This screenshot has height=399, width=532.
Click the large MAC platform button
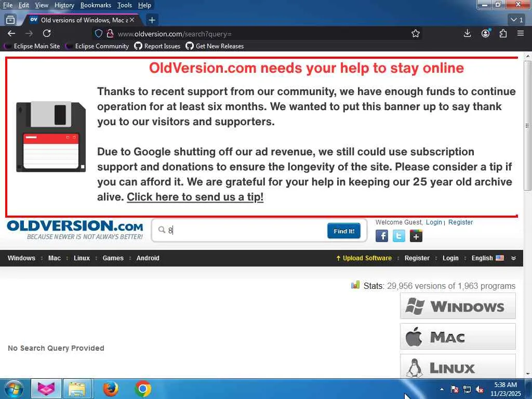pyautogui.click(x=458, y=337)
